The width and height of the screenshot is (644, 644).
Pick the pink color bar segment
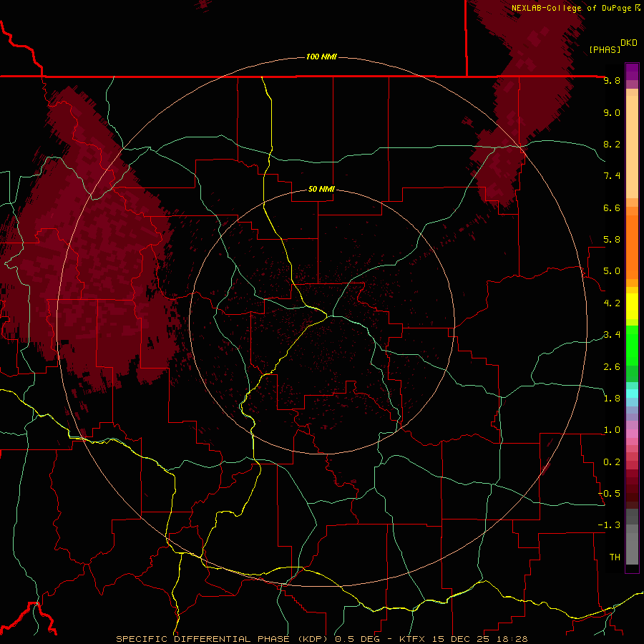pyautogui.click(x=632, y=434)
